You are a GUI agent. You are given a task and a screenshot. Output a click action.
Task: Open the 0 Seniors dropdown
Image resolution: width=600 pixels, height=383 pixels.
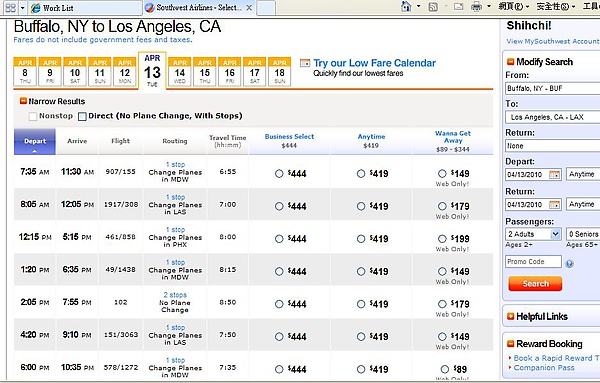pyautogui.click(x=583, y=234)
